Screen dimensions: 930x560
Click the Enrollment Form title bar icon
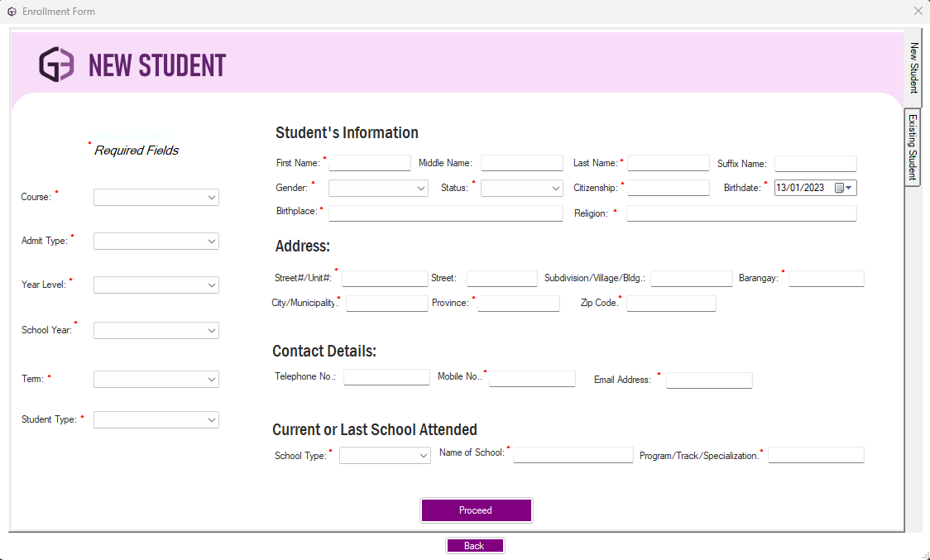[x=12, y=12]
